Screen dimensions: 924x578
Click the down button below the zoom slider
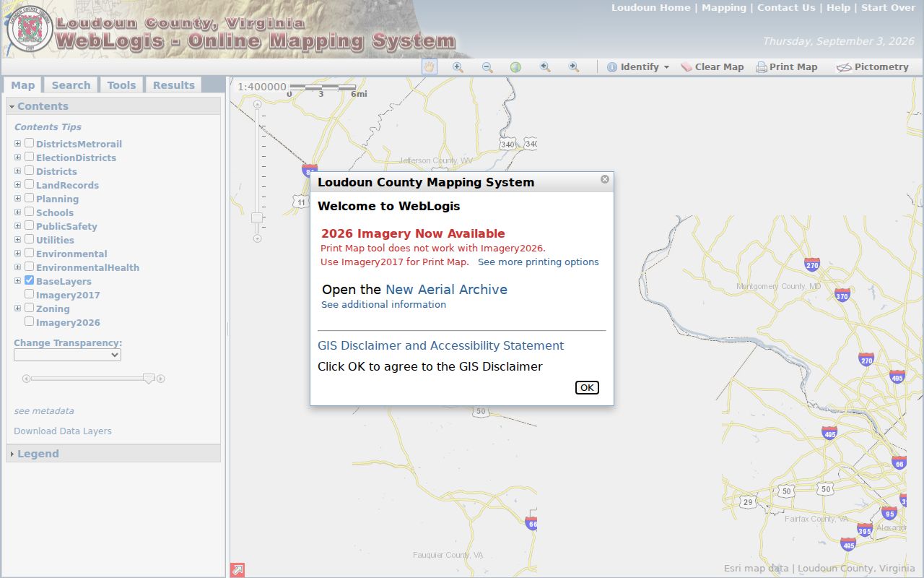[x=257, y=238]
